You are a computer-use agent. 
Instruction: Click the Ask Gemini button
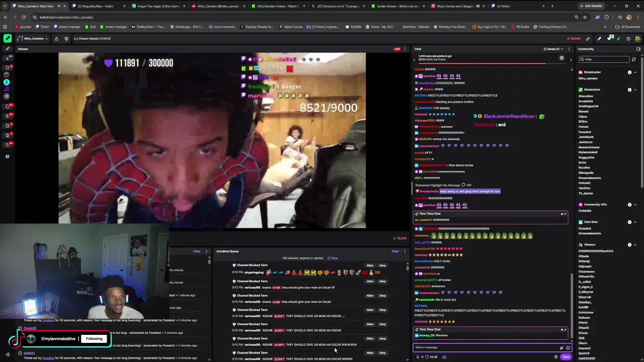pos(591,6)
